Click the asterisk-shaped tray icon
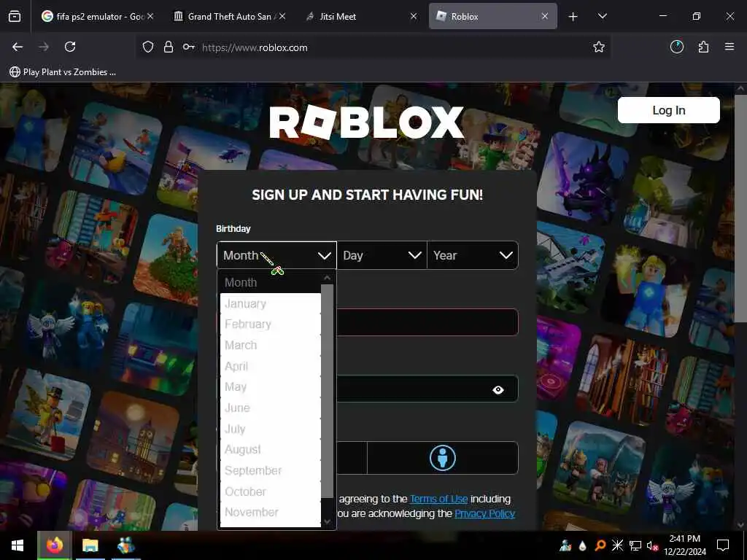 click(617, 545)
